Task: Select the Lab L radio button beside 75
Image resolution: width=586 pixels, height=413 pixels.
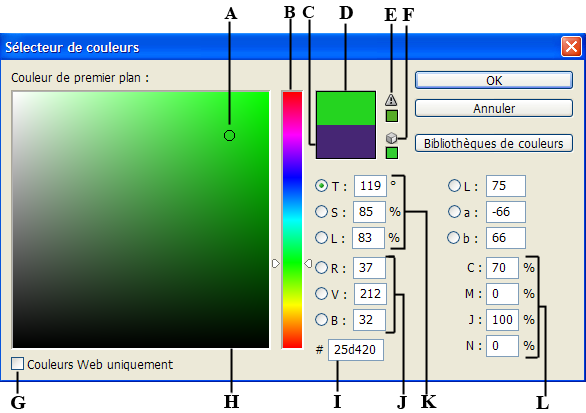Action: pos(454,186)
